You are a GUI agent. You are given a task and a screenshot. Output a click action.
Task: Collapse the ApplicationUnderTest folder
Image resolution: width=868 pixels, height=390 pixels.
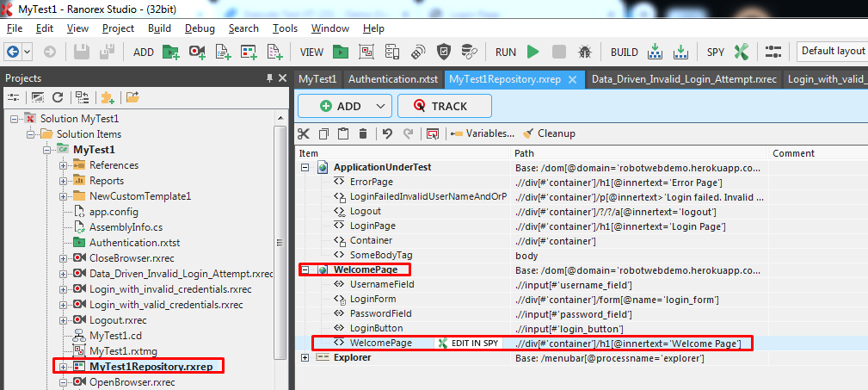coord(305,167)
